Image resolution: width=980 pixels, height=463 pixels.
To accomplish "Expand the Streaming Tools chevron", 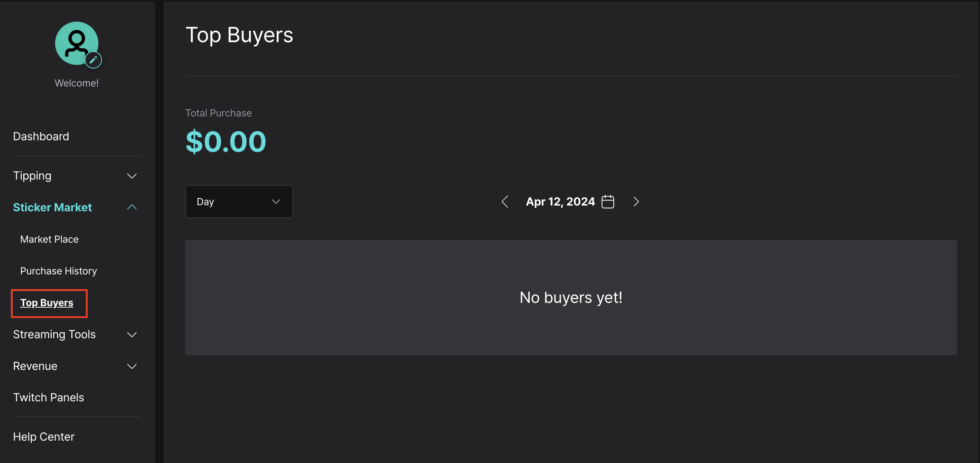I will pos(132,334).
